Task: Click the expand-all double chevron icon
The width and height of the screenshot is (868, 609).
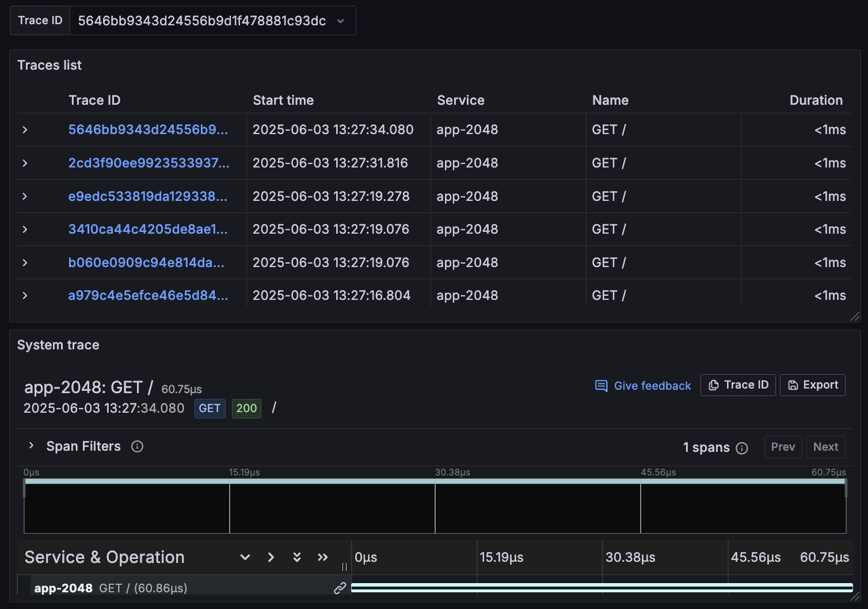Action: 322,557
